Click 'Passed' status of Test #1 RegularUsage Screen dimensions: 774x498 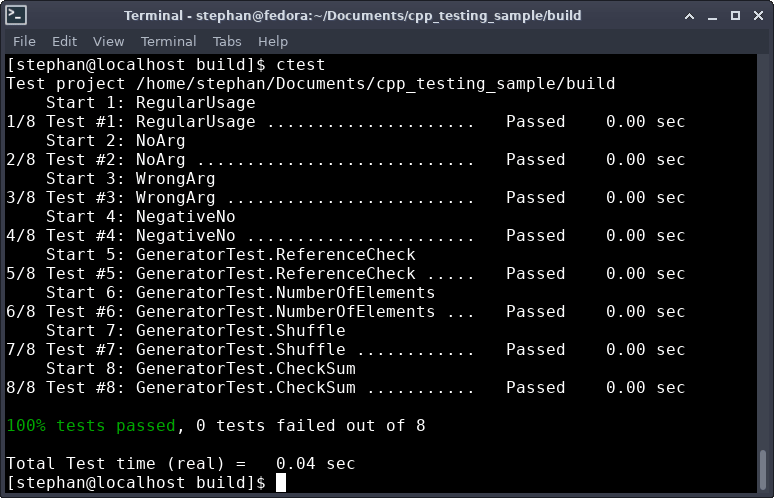click(x=535, y=122)
